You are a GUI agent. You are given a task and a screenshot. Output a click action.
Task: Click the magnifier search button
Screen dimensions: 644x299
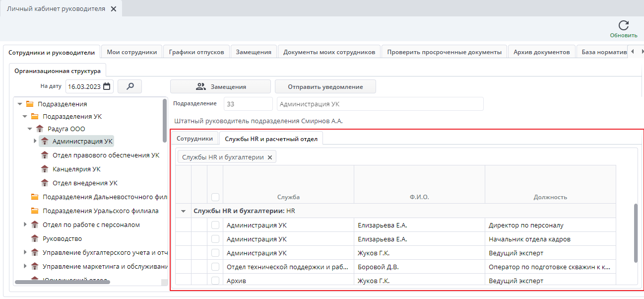pyautogui.click(x=130, y=86)
